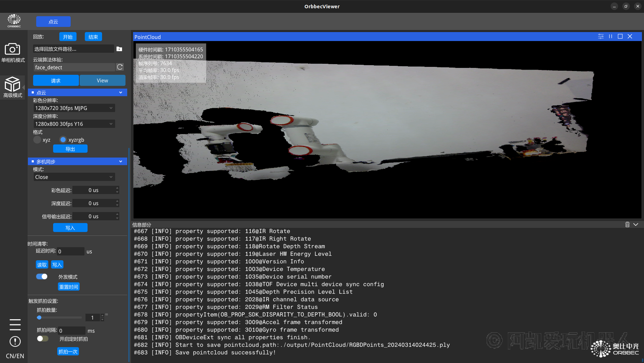Expand the multi-device sync mode Close dropdown

tap(74, 177)
